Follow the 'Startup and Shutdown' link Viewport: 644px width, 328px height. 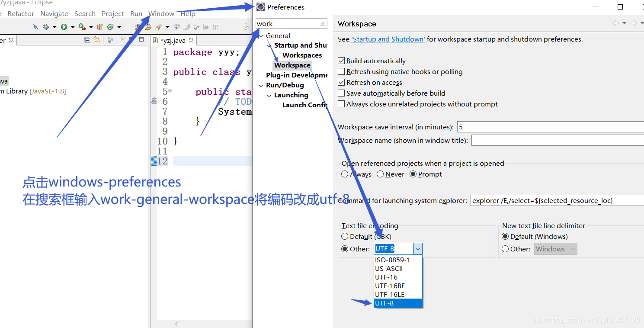388,39
